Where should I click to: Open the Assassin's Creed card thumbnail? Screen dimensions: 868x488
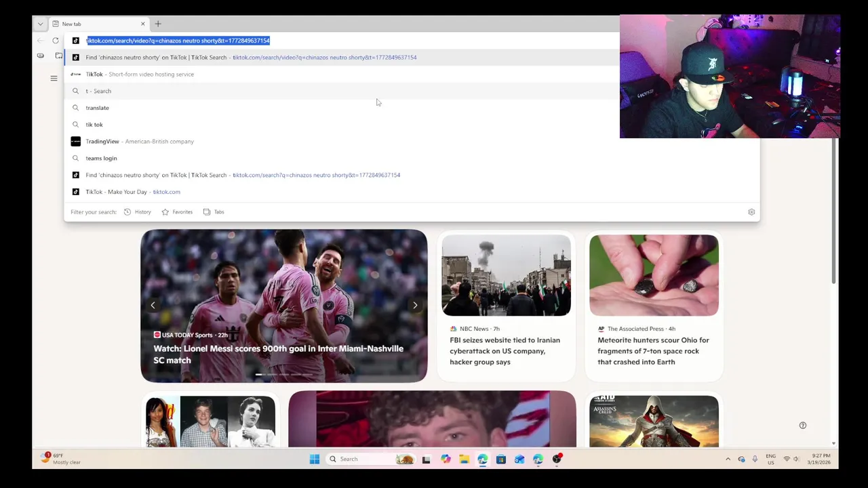tap(654, 422)
